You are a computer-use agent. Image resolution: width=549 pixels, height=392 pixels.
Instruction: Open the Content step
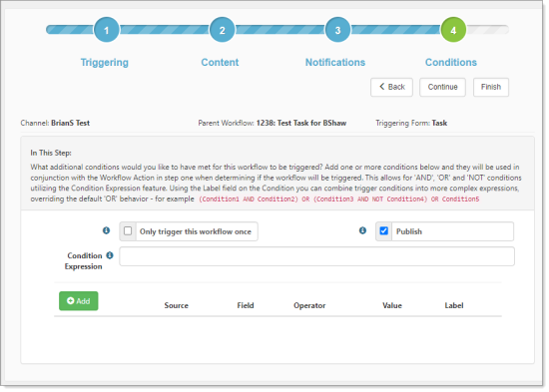coord(220,62)
